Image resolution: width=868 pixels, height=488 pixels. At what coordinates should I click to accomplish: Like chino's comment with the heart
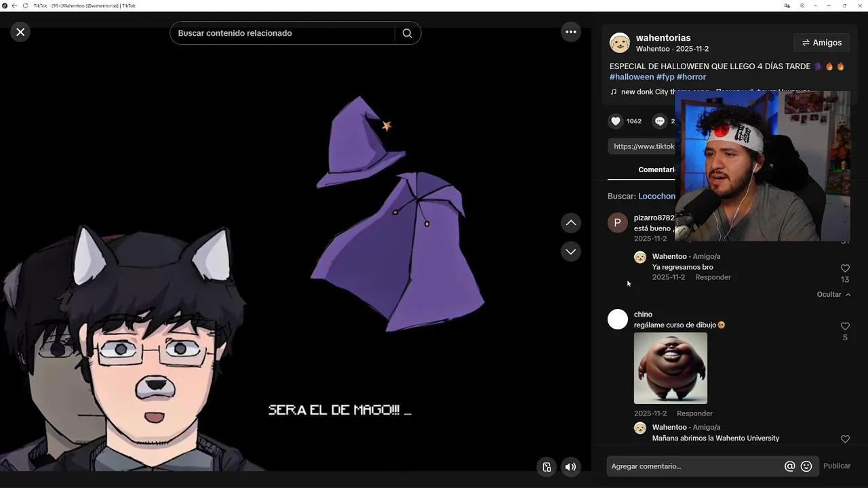coord(845,327)
